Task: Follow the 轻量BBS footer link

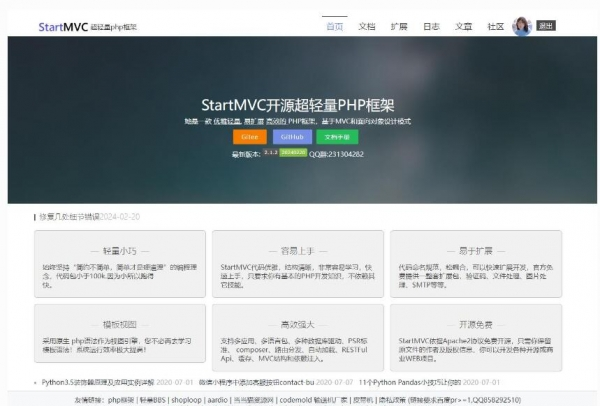Action: (x=152, y=400)
